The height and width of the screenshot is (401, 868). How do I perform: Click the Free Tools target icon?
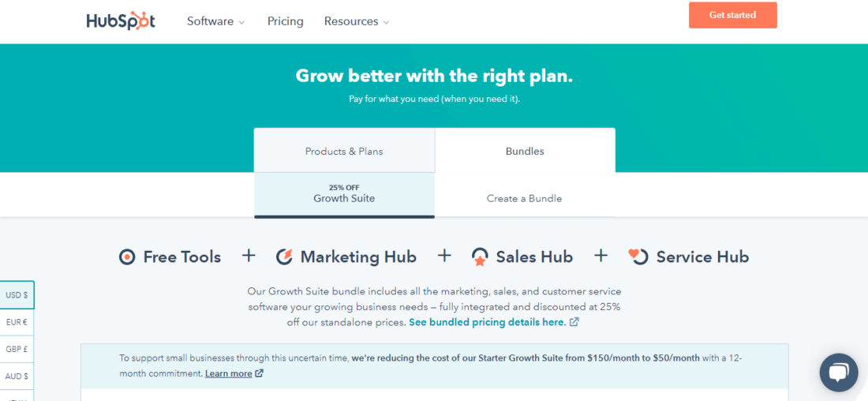click(127, 257)
